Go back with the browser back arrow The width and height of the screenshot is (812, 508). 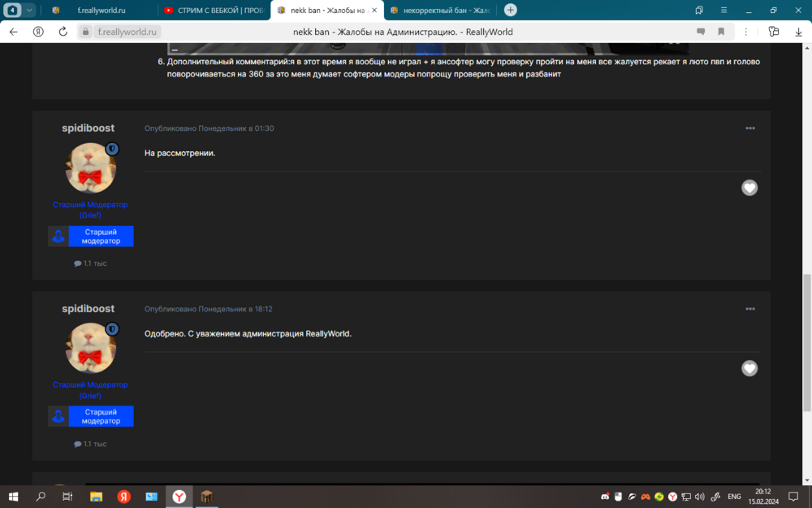[x=14, y=32]
